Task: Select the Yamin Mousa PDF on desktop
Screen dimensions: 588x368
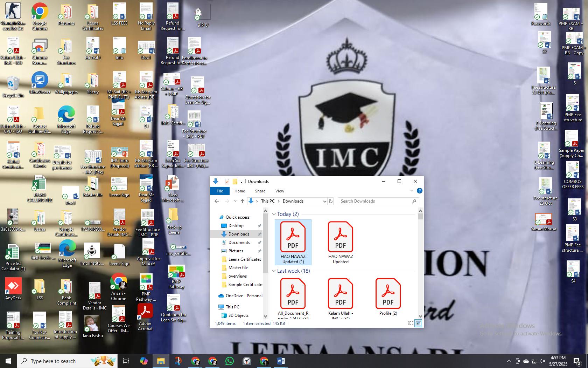Action: click(x=543, y=222)
